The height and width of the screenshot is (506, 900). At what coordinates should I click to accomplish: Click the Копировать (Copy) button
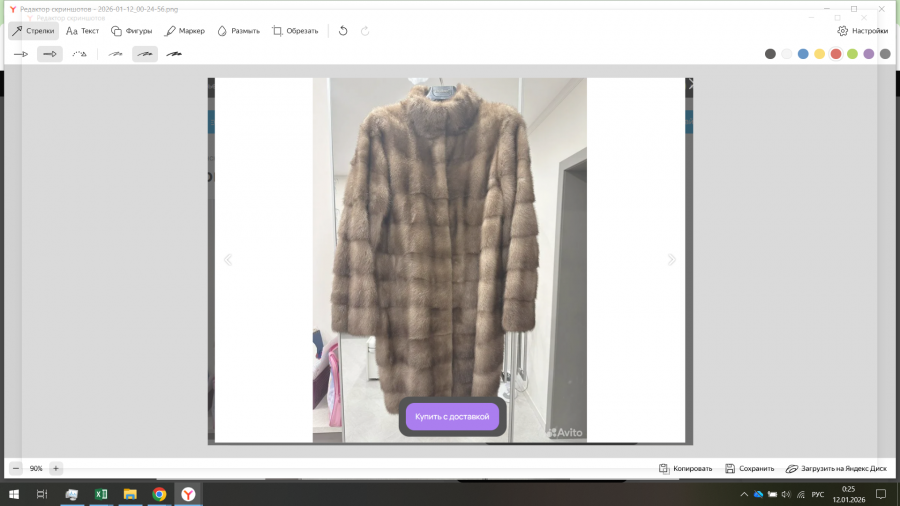(x=686, y=468)
